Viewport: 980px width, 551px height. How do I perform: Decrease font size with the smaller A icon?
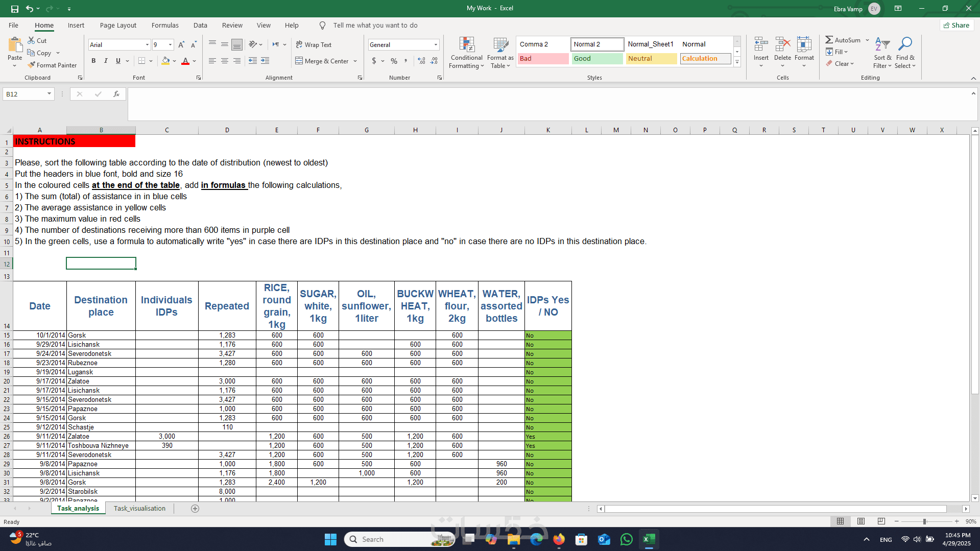coord(194,45)
